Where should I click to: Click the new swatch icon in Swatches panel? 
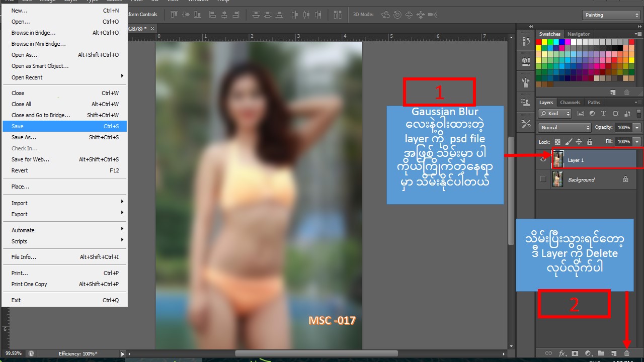point(613,93)
